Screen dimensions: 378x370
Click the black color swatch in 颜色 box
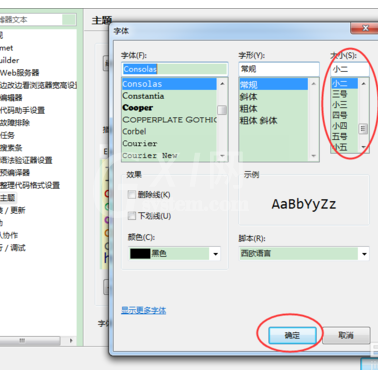tap(140, 254)
